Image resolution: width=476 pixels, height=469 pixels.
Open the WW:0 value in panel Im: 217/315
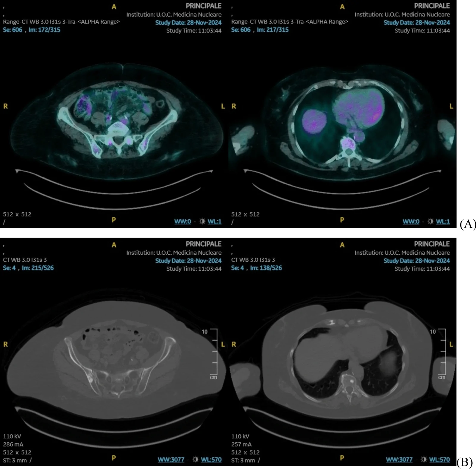411,222
